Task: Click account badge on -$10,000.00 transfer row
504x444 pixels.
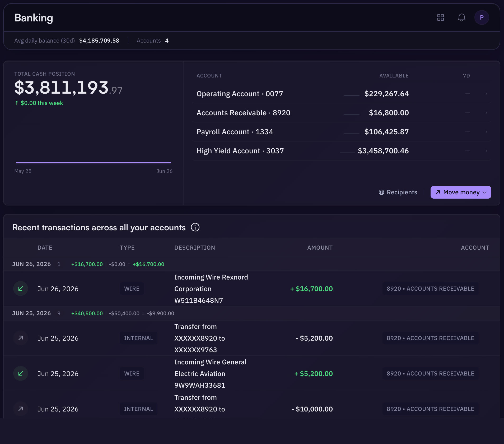Action: click(x=430, y=409)
